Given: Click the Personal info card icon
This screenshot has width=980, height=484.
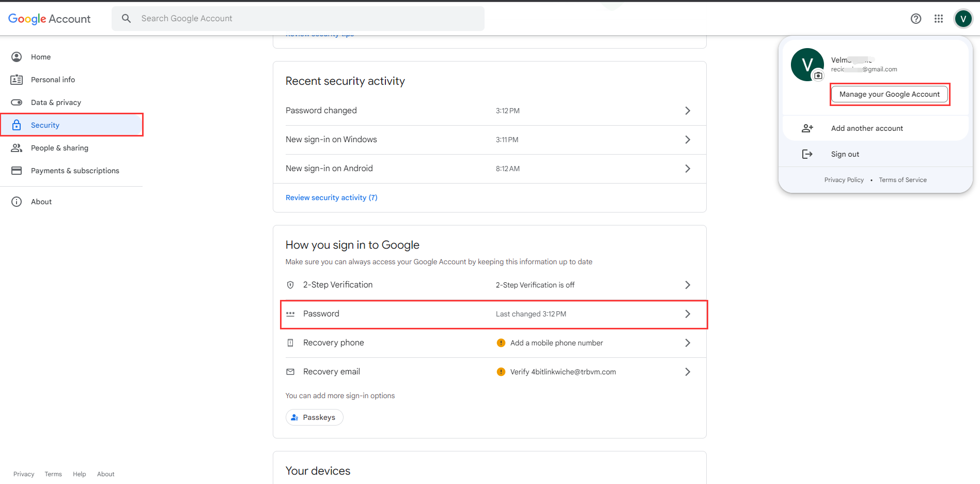Looking at the screenshot, I should pos(17,80).
